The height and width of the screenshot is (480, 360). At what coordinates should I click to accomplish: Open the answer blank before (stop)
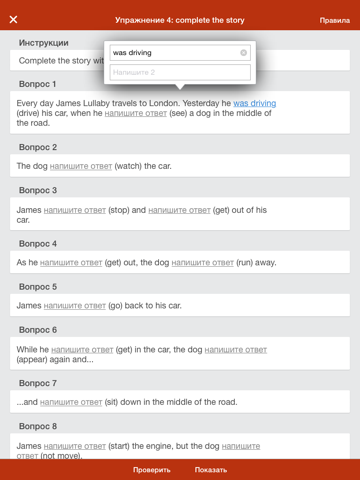(x=75, y=210)
